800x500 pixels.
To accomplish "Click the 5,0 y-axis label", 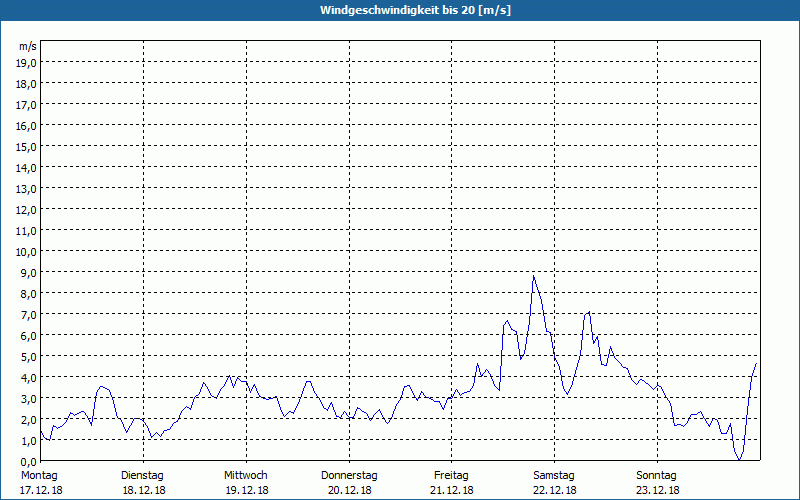I will [29, 357].
